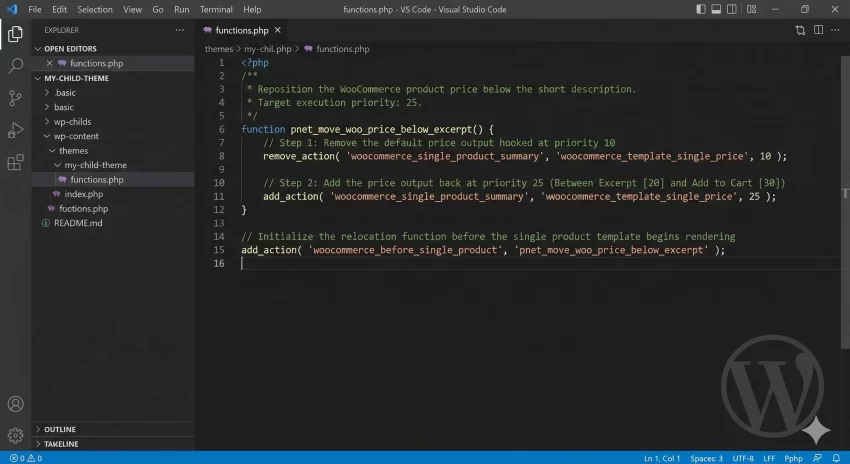Open the View menu
The height and width of the screenshot is (464, 850).
[132, 9]
